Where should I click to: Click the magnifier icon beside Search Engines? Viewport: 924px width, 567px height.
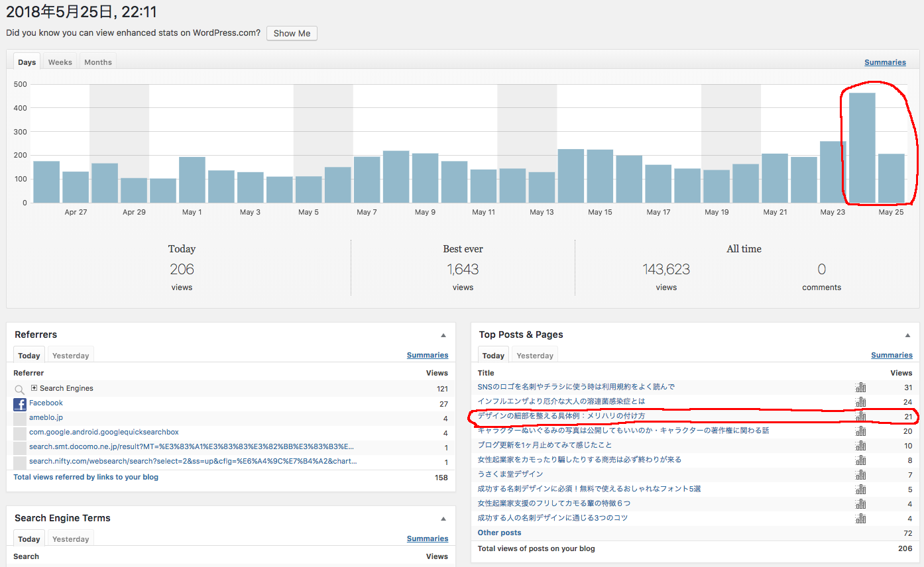tap(20, 389)
